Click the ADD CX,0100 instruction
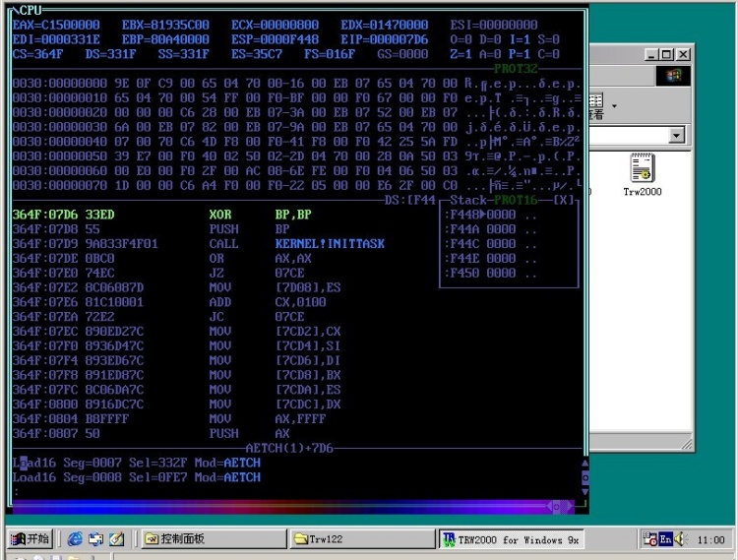This screenshot has height=560, width=738. click(169, 302)
